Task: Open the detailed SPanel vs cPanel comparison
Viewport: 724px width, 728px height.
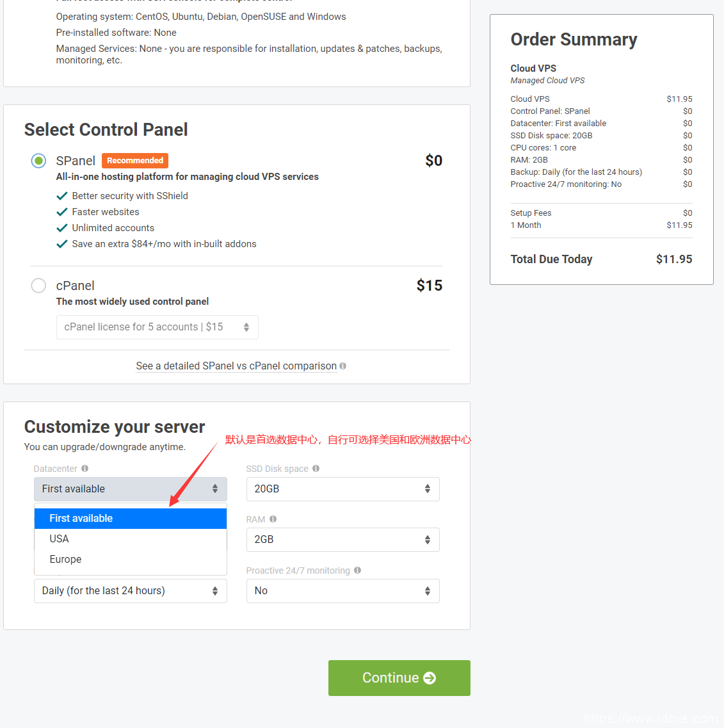Action: coord(236,366)
